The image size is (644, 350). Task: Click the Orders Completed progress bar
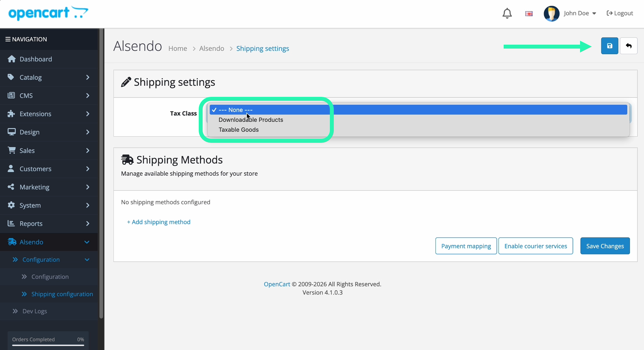(48, 345)
